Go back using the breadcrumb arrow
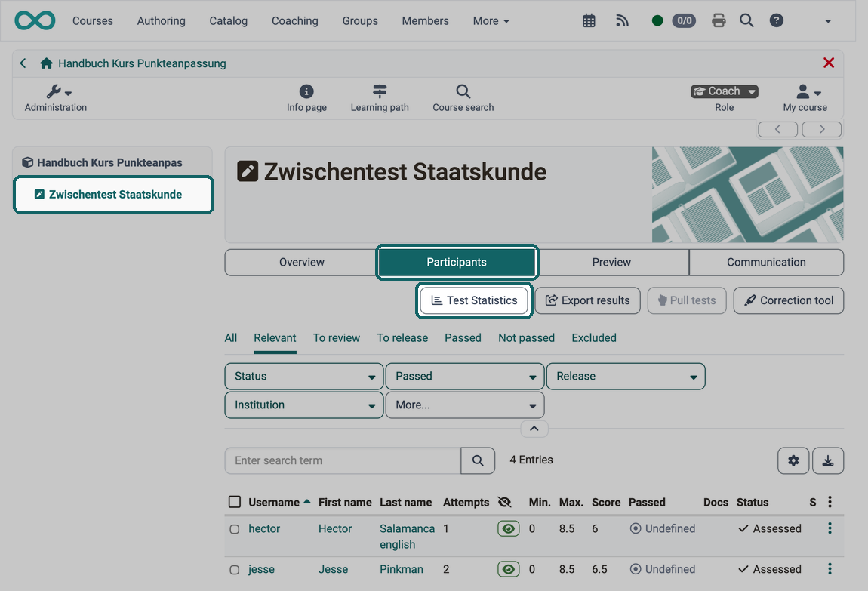The height and width of the screenshot is (591, 868). click(23, 63)
